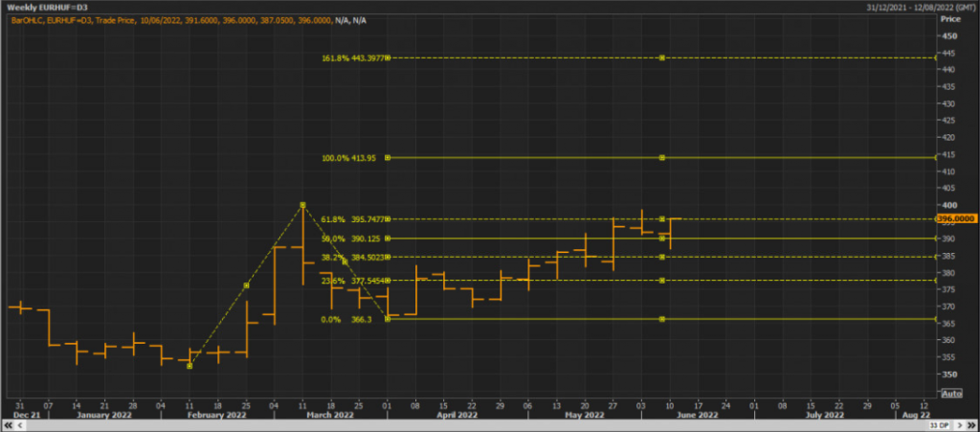
Task: Click the 61.8% level middle handle
Action: coord(662,218)
